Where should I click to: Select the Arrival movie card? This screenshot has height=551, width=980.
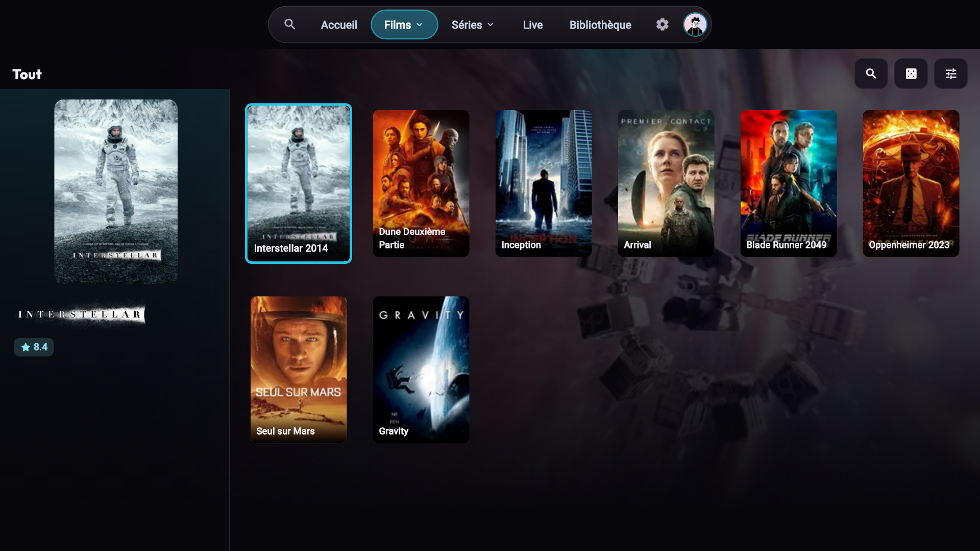click(x=666, y=183)
